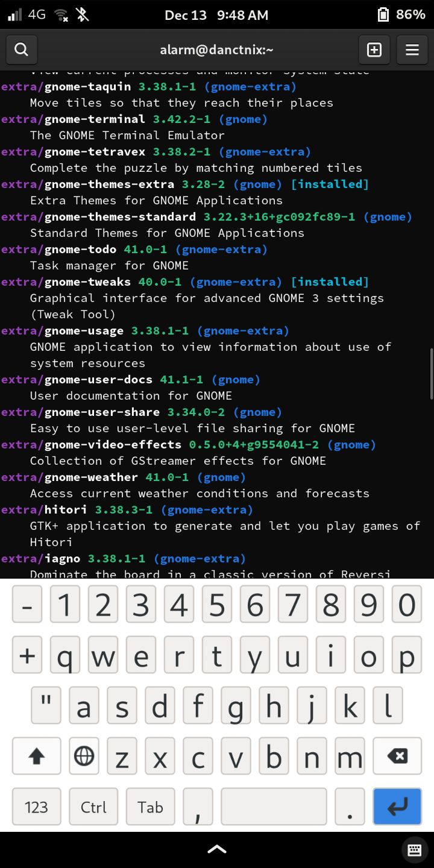
Task: Tap the Bluetooth status icon
Action: (x=83, y=14)
